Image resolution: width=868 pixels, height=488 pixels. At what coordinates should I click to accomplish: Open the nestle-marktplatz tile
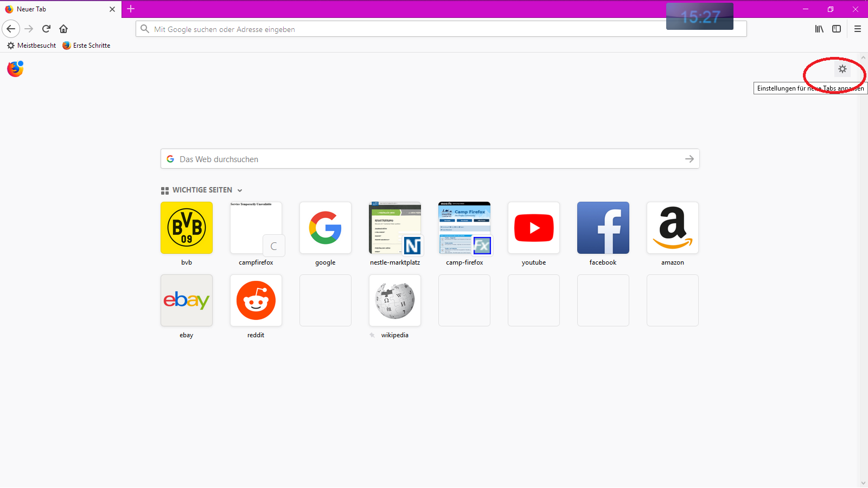coord(395,228)
